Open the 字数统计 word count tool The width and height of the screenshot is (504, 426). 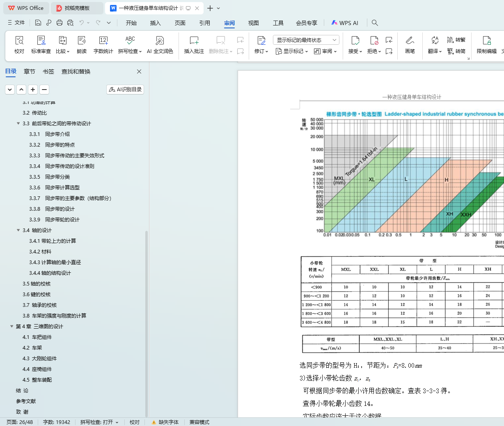click(103, 44)
